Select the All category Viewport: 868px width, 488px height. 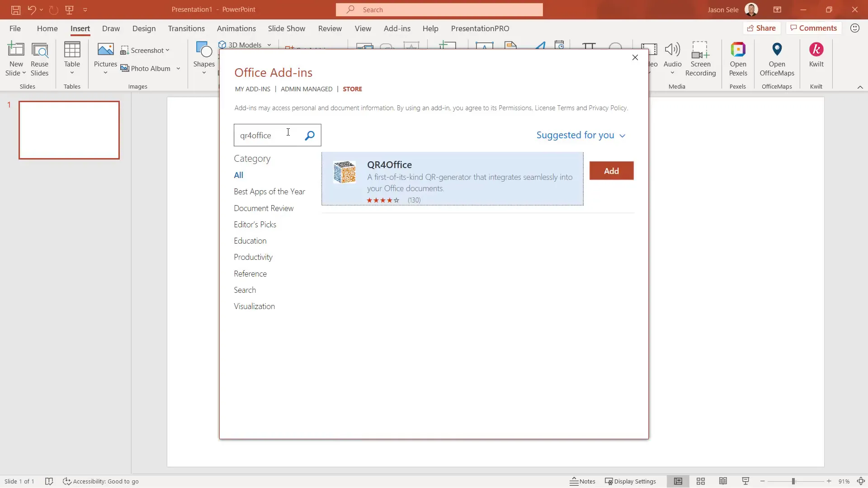click(238, 175)
